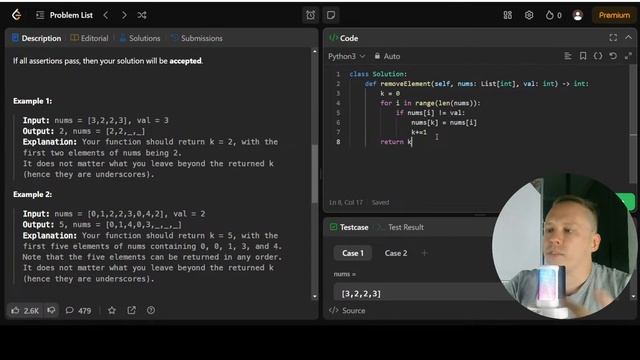Pick a random problem shuffle icon
The height and width of the screenshot is (360, 640).
(x=142, y=15)
